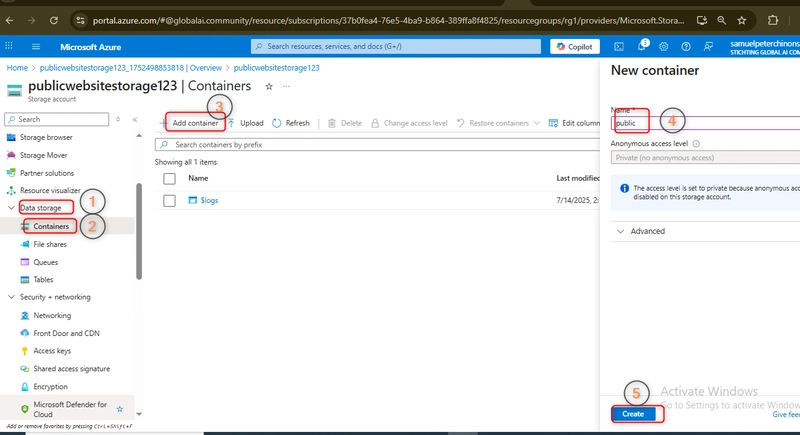The image size is (800, 435).
Task: Collapse the sidebar with the double chevron
Action: pos(135,119)
